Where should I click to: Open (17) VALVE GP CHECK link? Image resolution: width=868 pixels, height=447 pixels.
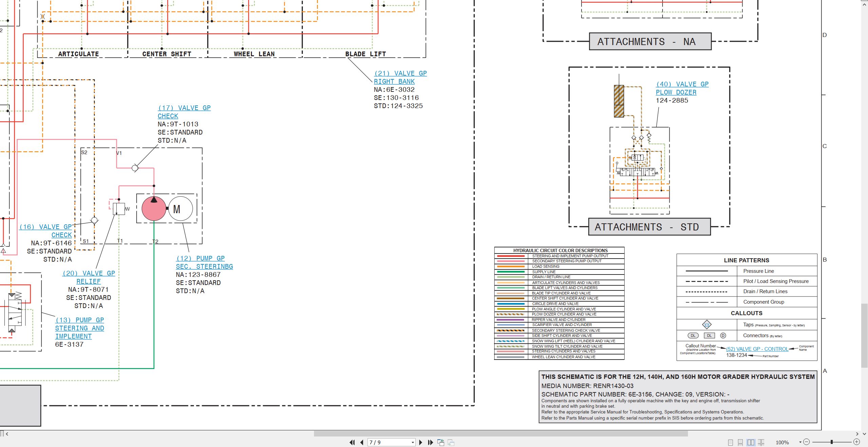point(184,112)
